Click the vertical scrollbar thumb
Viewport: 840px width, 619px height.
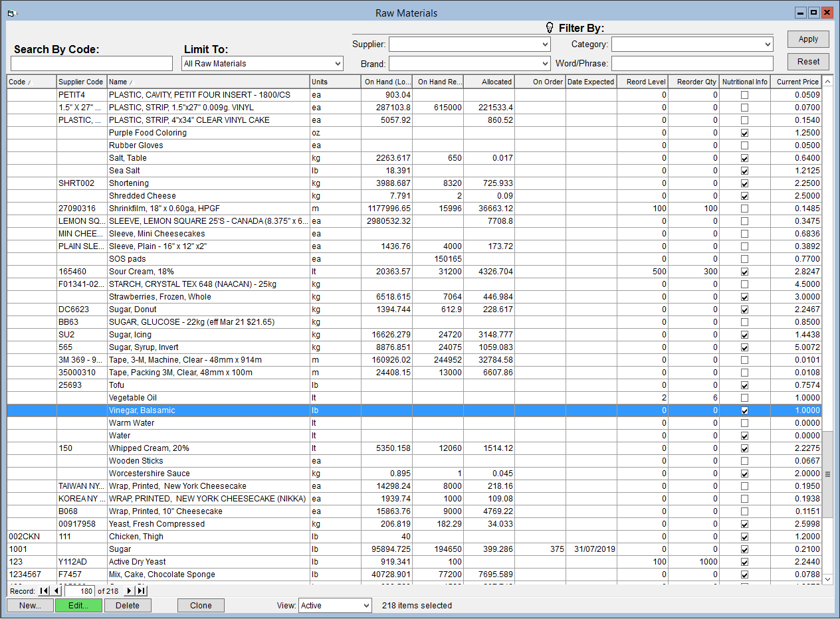coord(827,474)
